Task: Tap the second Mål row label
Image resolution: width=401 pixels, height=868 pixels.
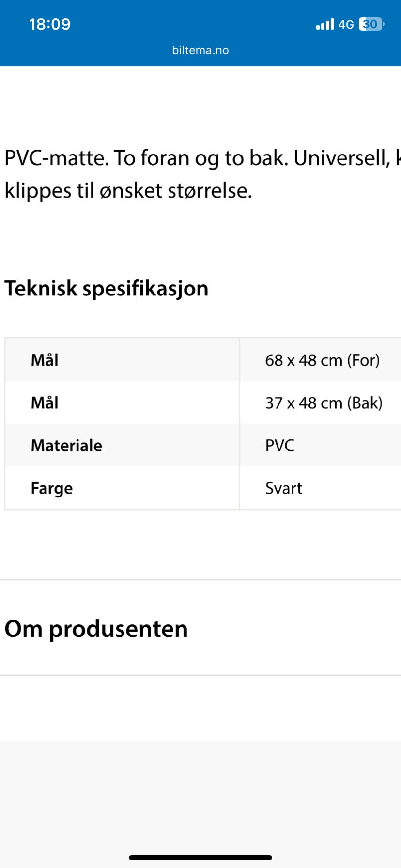Action: [45, 403]
